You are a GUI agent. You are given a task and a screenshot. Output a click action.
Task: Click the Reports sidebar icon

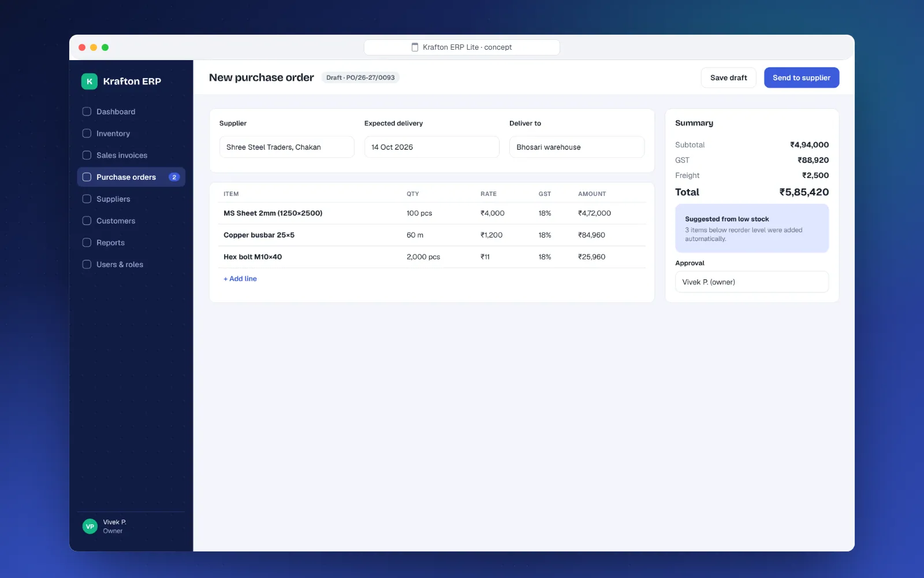pyautogui.click(x=87, y=243)
